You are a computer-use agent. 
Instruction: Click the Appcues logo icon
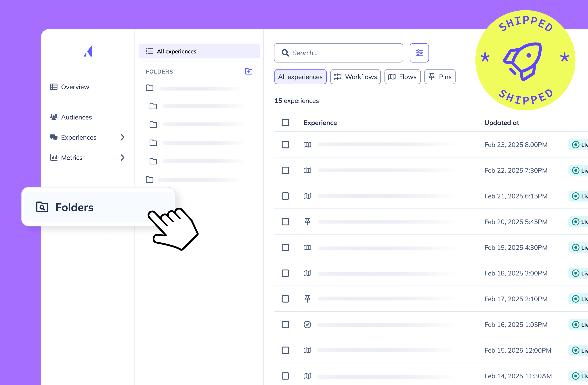point(88,51)
